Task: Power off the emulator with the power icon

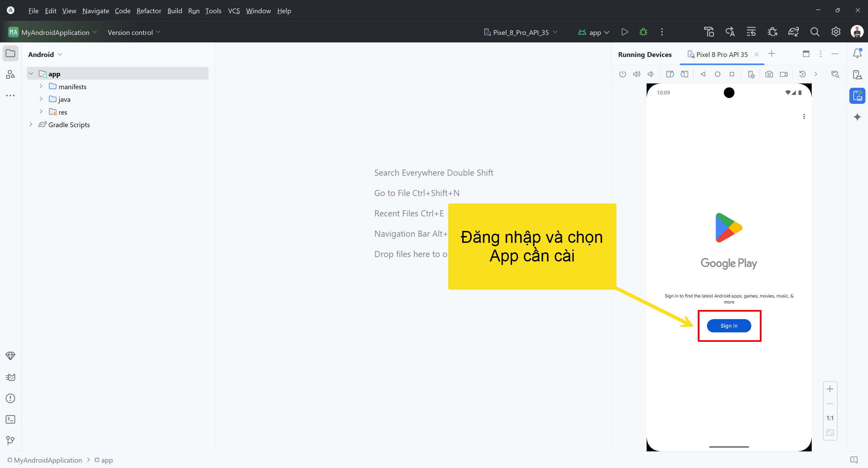Action: tap(623, 74)
